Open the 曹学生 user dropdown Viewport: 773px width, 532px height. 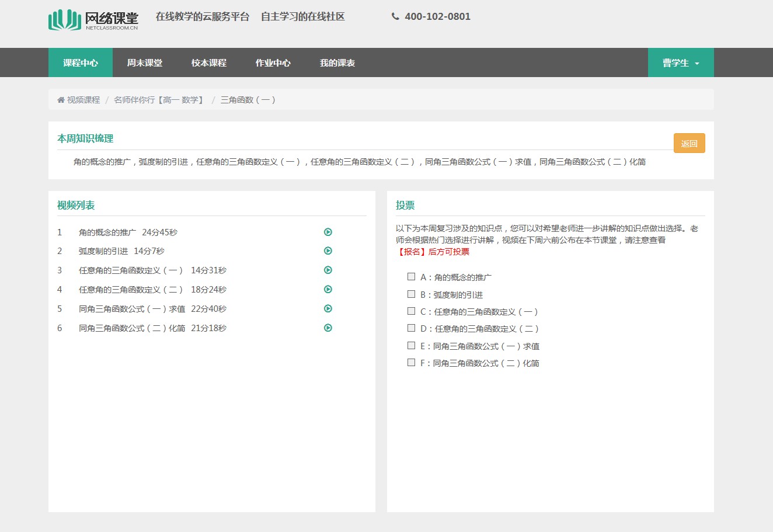coord(680,62)
